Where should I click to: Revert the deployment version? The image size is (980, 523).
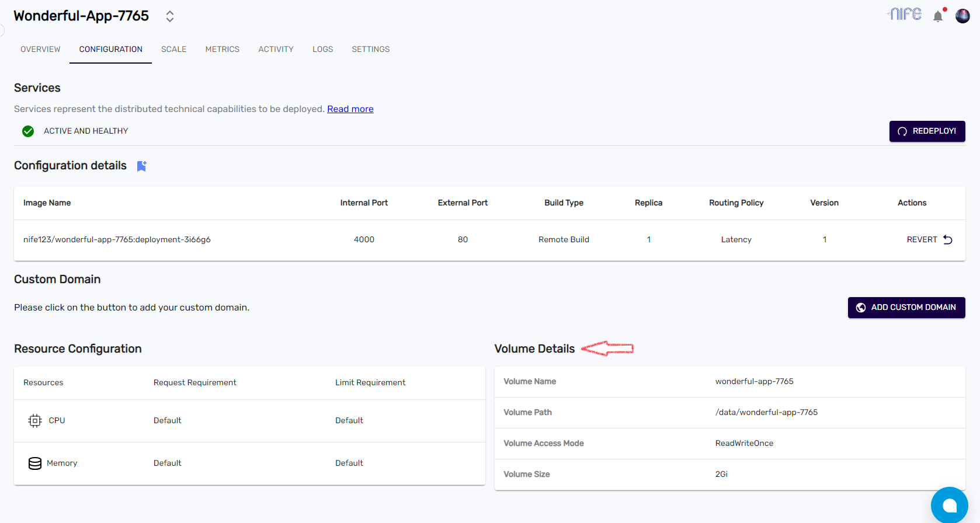point(929,240)
